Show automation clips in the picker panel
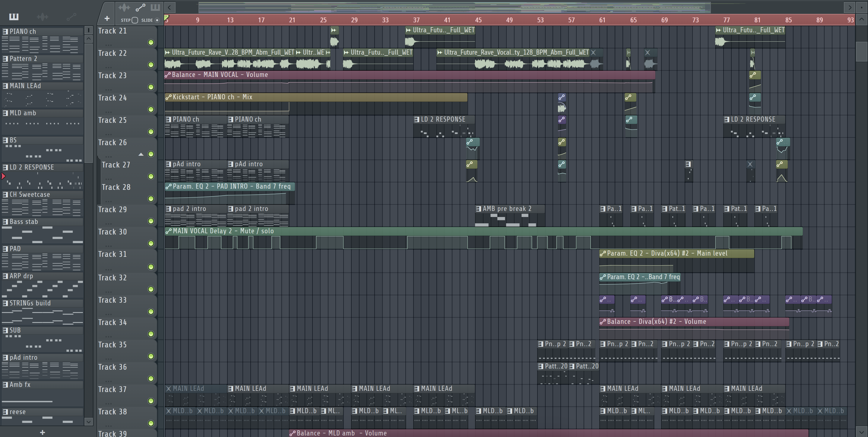The height and width of the screenshot is (437, 868). (x=71, y=17)
